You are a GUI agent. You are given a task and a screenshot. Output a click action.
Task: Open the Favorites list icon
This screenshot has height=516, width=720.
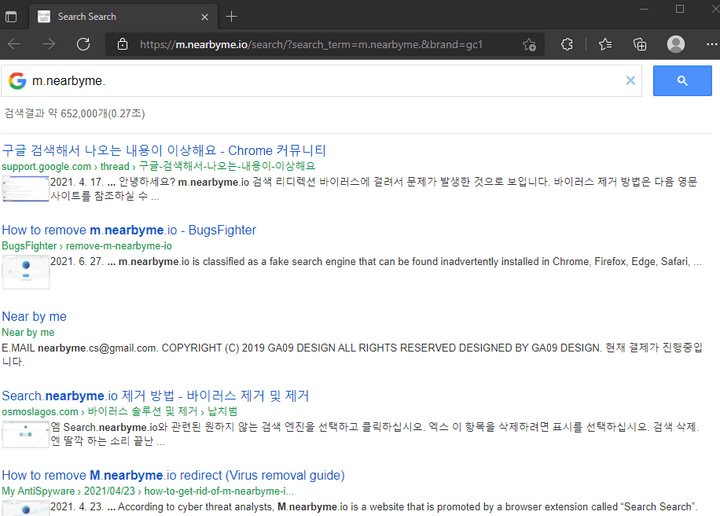pyautogui.click(x=605, y=45)
